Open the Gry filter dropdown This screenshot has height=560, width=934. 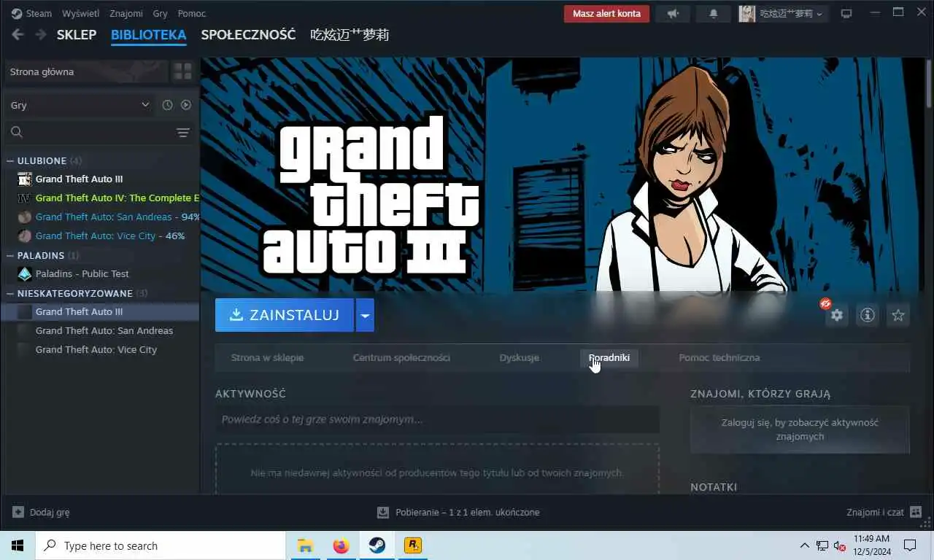(x=79, y=105)
